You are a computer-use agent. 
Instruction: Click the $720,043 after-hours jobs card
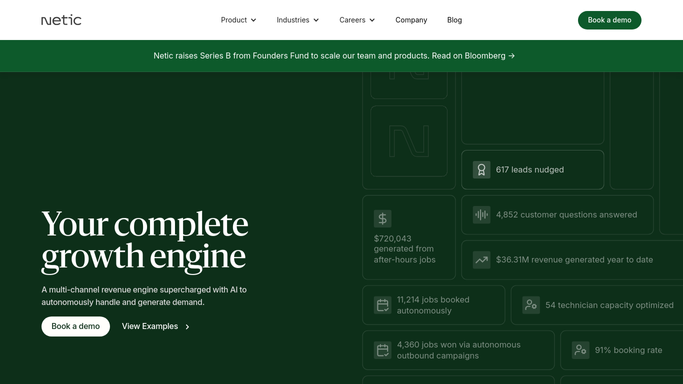click(409, 237)
